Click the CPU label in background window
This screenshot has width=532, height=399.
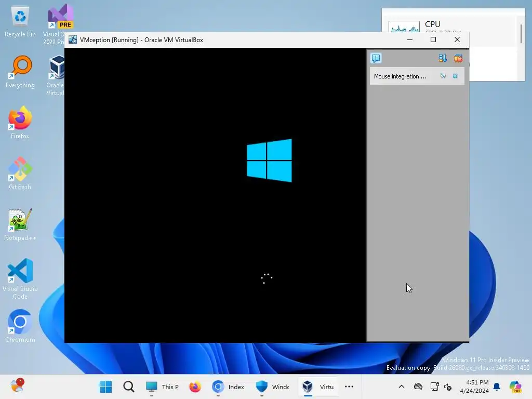433,24
